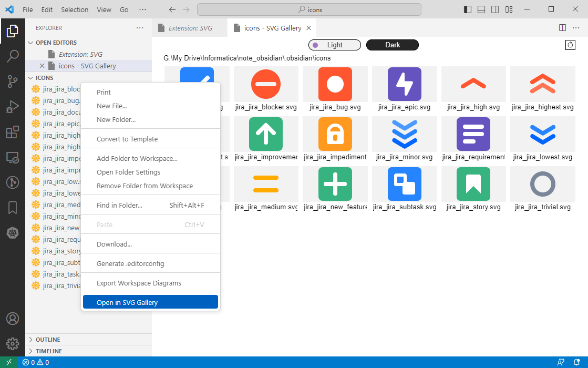Choose Add Folder to Workspace...
Viewport: 588px width, 368px height.
150,159
